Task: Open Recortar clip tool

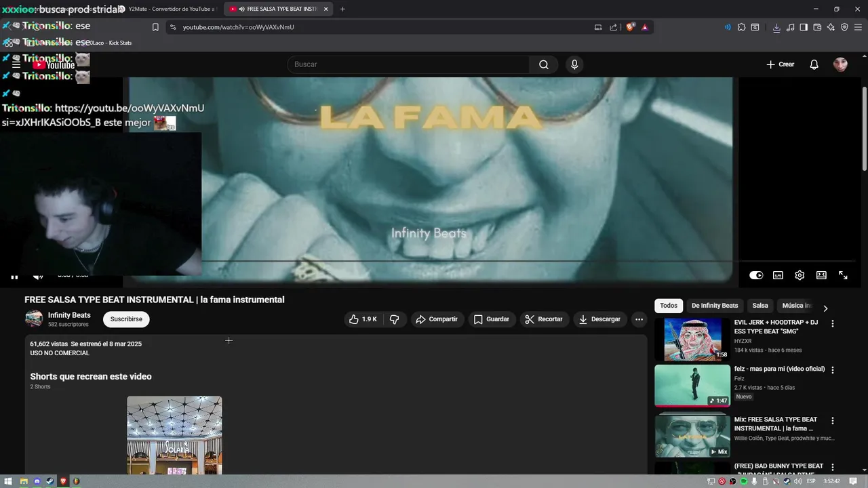Action: (544, 319)
